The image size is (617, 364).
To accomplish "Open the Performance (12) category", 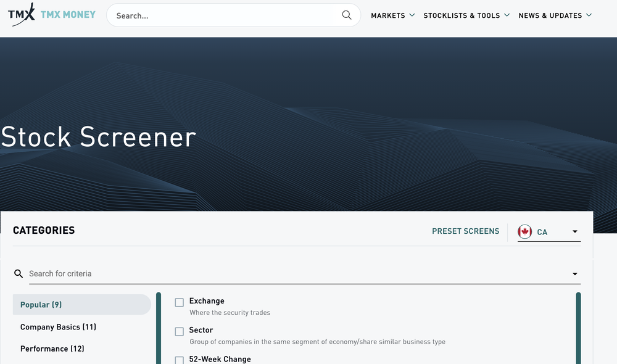I will pyautogui.click(x=52, y=349).
